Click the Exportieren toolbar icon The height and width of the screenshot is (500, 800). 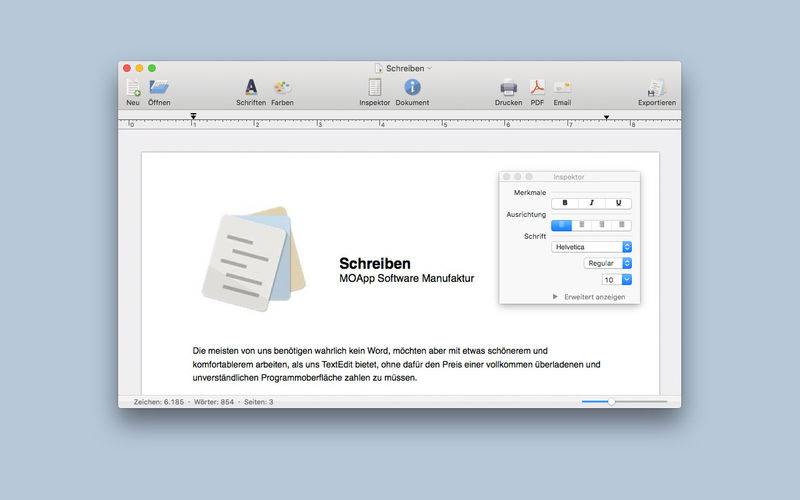click(657, 88)
